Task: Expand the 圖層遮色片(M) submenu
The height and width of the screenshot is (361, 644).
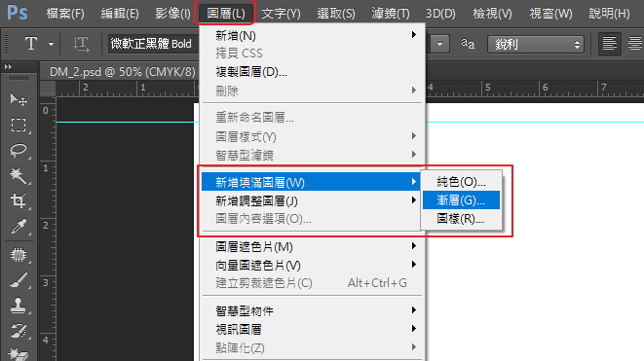Action: point(414,246)
